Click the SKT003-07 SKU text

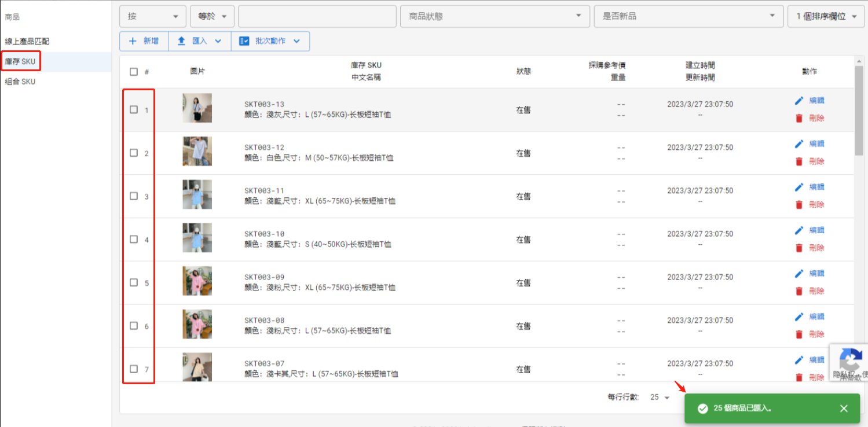click(264, 364)
